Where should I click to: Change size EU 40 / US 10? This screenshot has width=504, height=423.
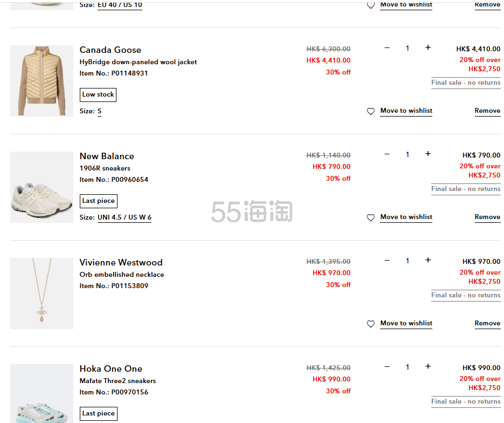coord(120,5)
